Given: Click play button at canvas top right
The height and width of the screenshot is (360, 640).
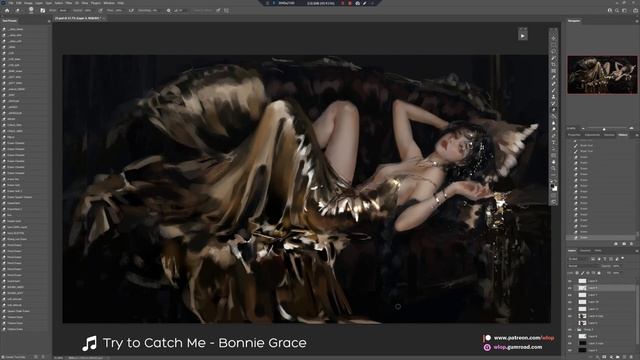Looking at the screenshot, I should point(522,36).
